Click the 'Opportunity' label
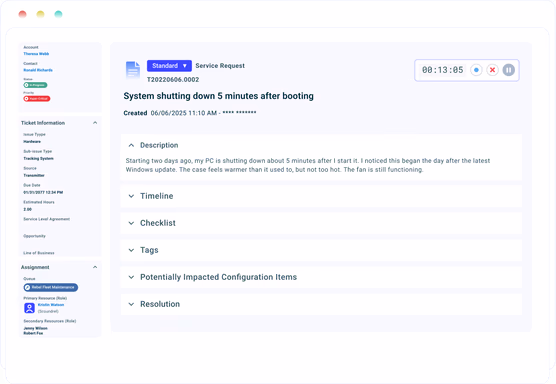Screen dimensions: 556x384 34,236
